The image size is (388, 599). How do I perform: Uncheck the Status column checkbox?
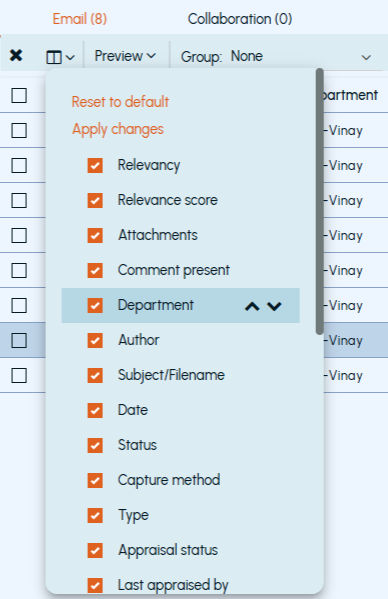pos(95,445)
